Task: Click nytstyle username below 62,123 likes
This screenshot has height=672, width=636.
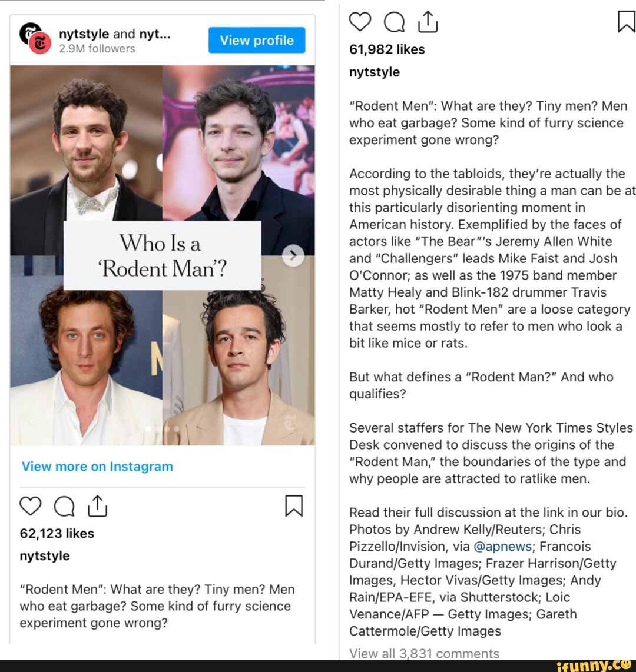Action: click(x=45, y=556)
